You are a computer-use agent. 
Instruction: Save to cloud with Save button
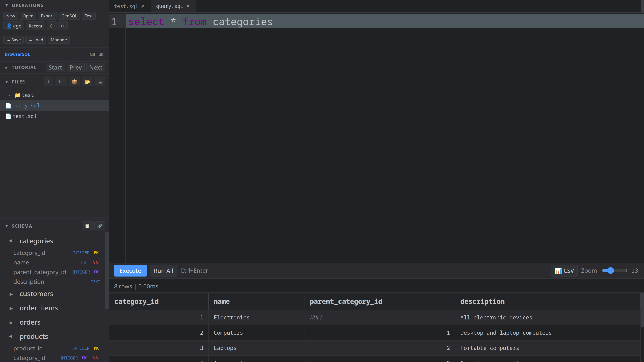click(13, 40)
